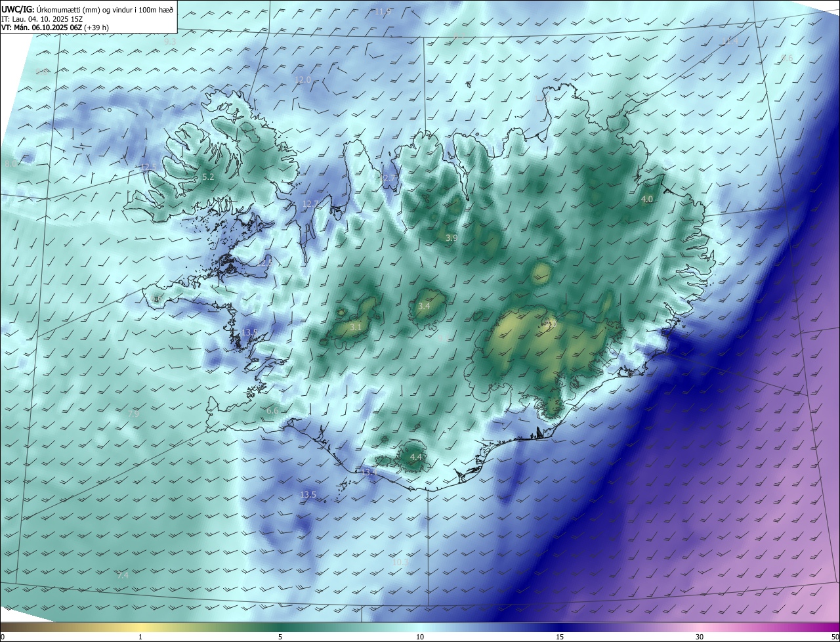Select the 30 label on the color scale
Image resolution: width=840 pixels, height=642 pixels.
(x=700, y=637)
